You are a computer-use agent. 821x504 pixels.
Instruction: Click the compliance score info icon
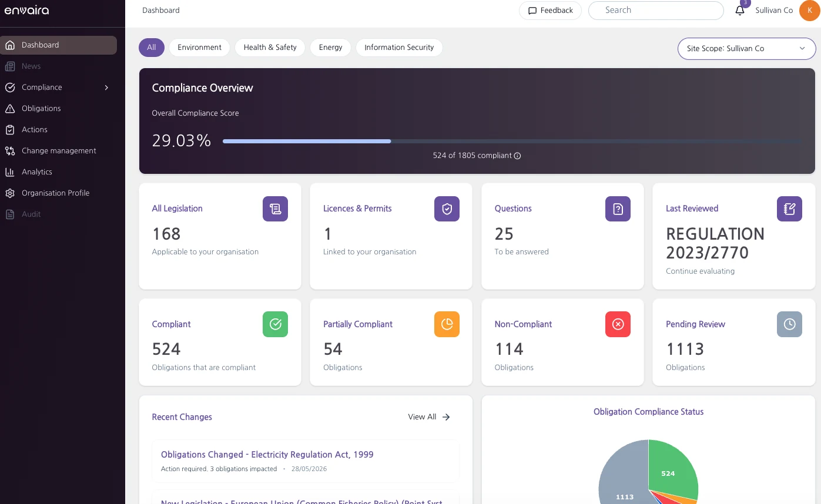click(x=517, y=156)
